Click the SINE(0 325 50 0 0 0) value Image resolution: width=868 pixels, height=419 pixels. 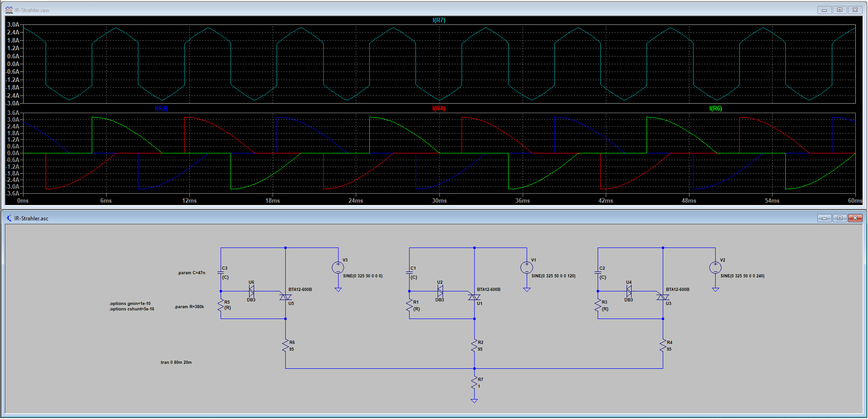pyautogui.click(x=363, y=276)
